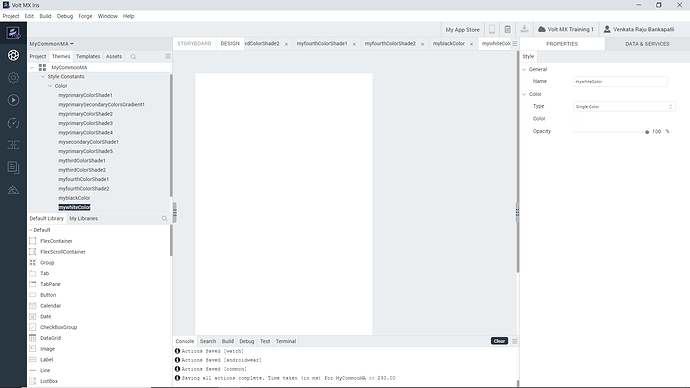The width and height of the screenshot is (690, 388).
Task: Click the user profile icon
Action: [607, 29]
